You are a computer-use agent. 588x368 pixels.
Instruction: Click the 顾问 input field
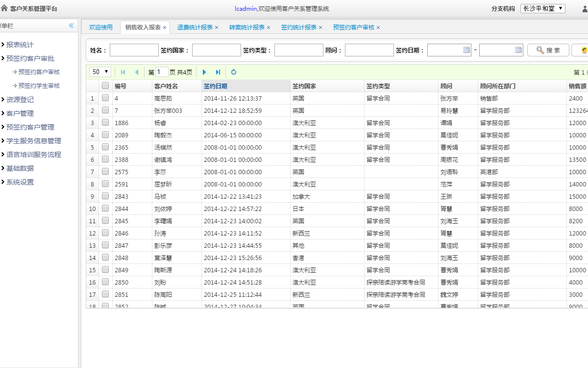pyautogui.click(x=369, y=50)
